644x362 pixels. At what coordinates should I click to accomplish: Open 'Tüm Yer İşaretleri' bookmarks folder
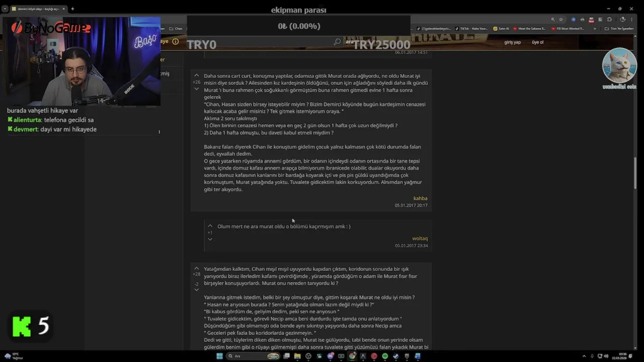click(619, 29)
